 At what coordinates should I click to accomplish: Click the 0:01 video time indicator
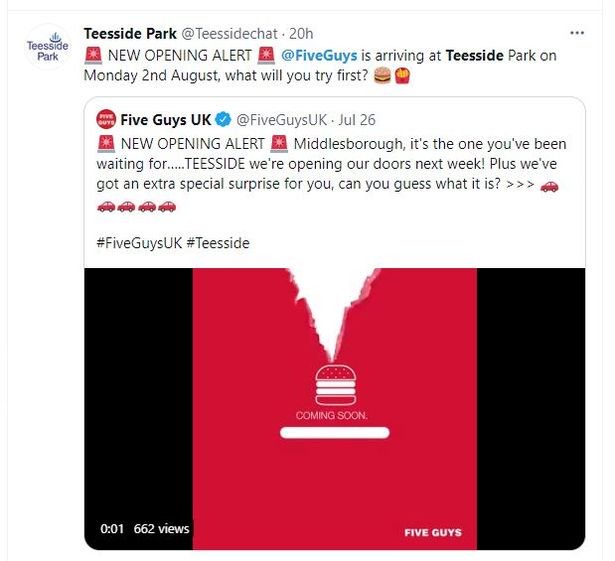coord(112,528)
